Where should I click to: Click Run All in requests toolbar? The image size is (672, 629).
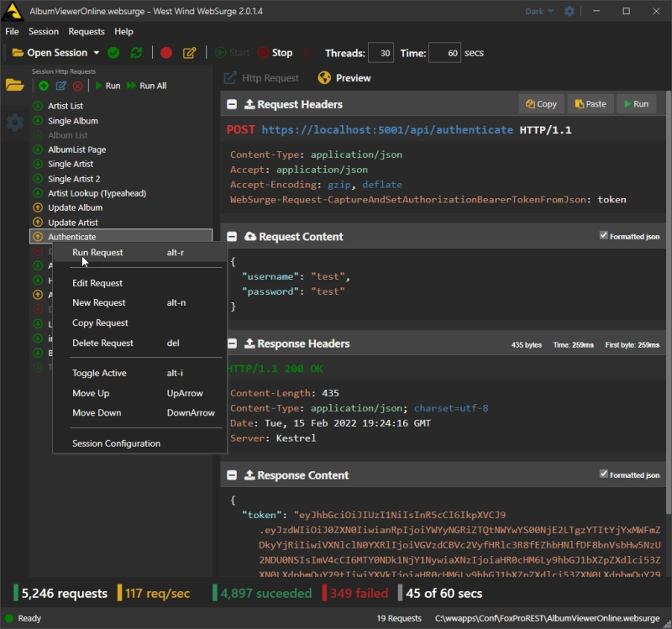point(146,86)
